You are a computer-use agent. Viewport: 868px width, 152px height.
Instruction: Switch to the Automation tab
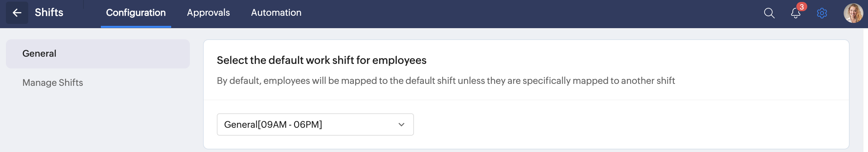coord(276,13)
